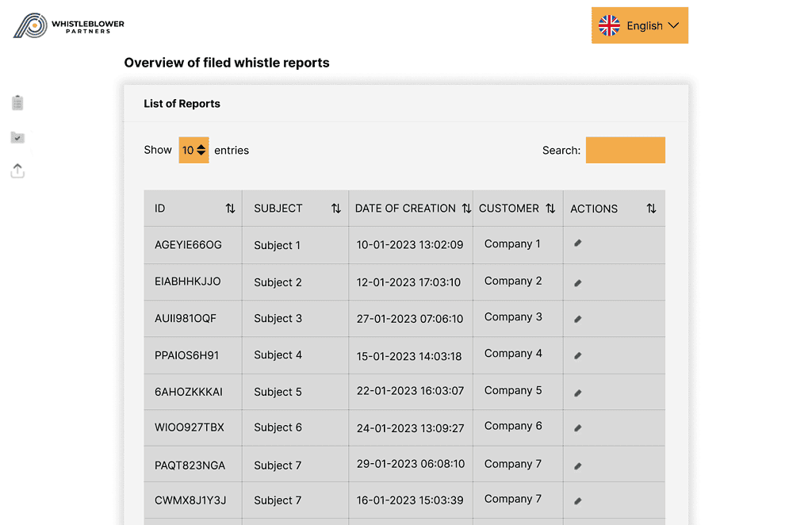Click date 10-01-2023 13:02:09

point(410,244)
